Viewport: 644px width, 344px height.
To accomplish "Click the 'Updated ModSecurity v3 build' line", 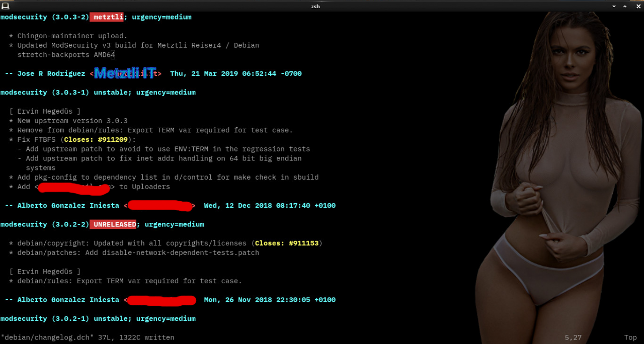I will [x=134, y=45].
